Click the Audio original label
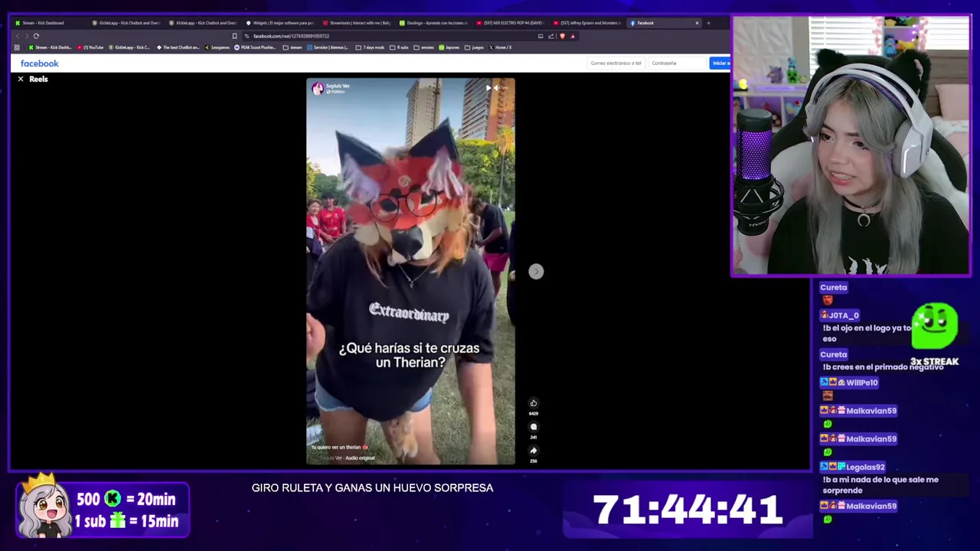980x551 pixels. 360,458
